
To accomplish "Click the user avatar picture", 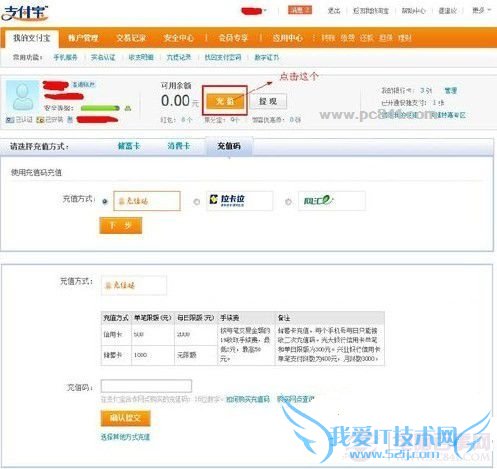I will [23, 96].
